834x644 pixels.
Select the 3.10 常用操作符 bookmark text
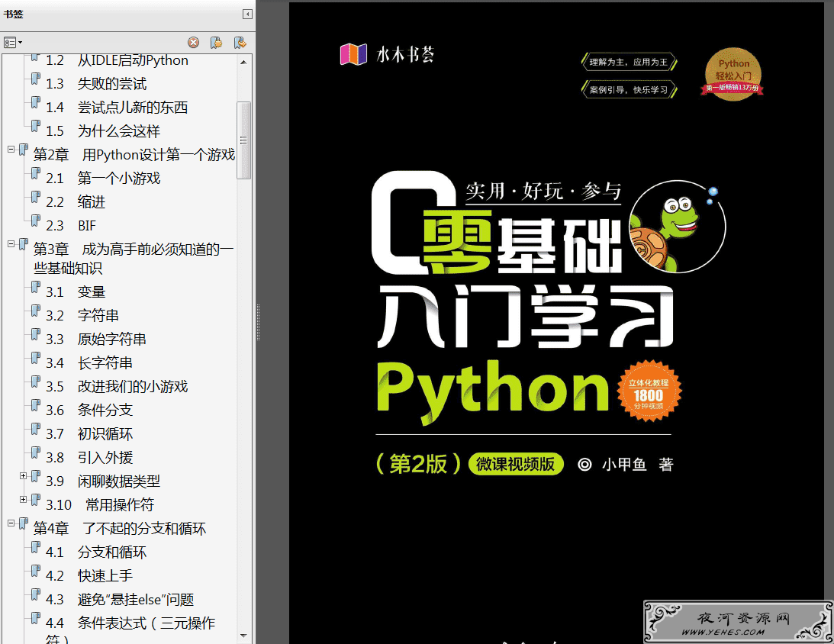(100, 504)
